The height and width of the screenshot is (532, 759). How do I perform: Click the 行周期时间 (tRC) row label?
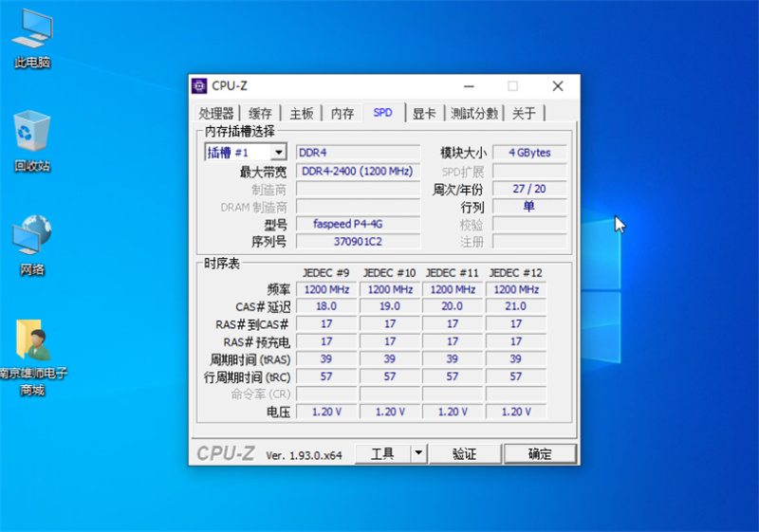point(247,377)
